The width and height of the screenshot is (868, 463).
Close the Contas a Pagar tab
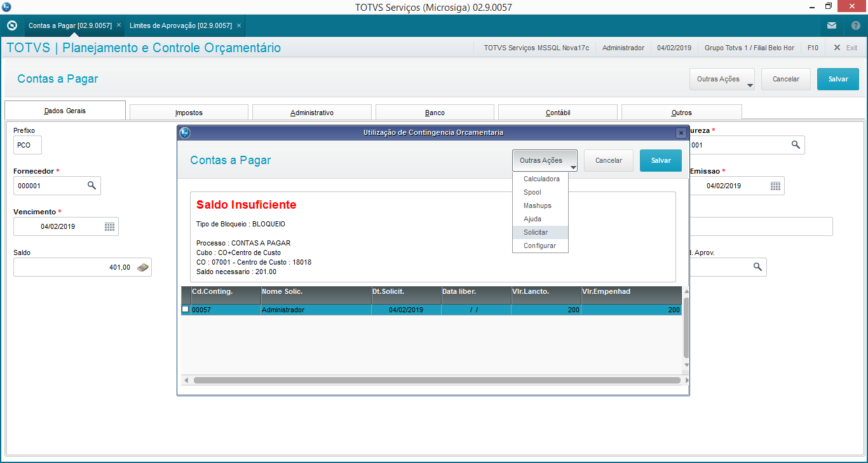coord(119,25)
